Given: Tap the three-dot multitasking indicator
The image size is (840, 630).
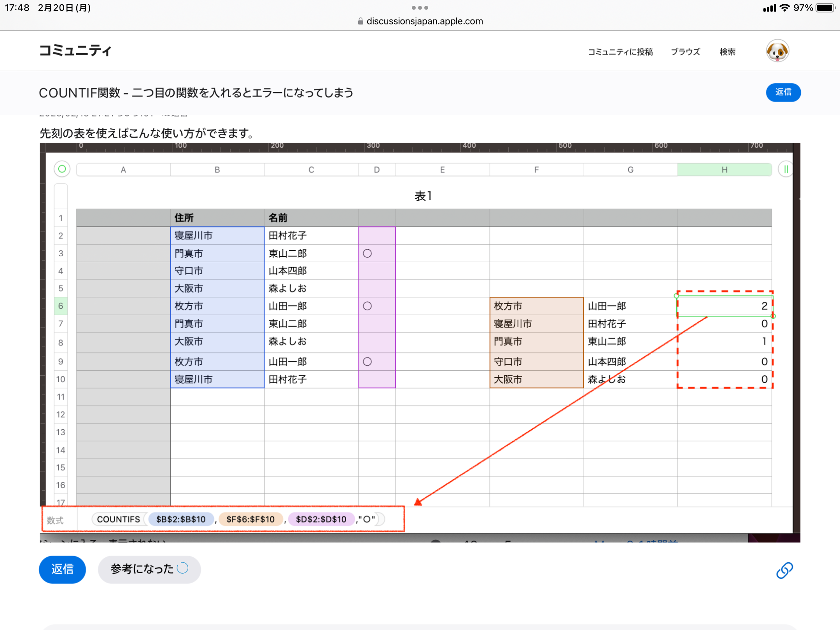Looking at the screenshot, I should pyautogui.click(x=420, y=8).
